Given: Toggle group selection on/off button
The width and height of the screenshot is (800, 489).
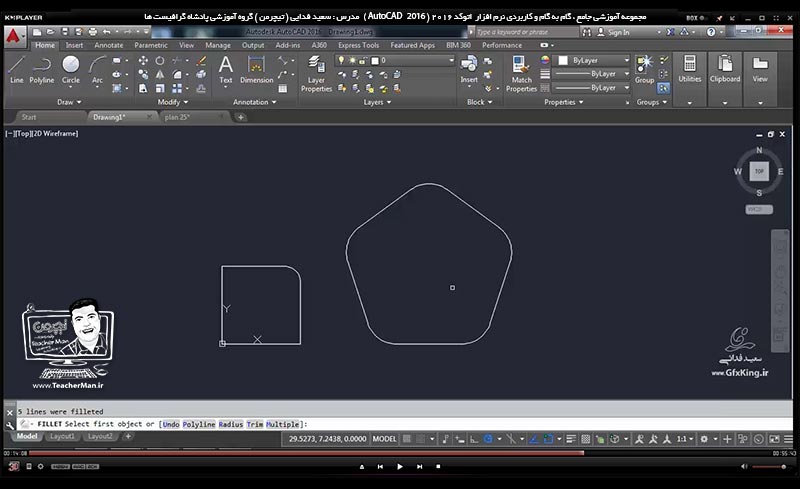Looking at the screenshot, I should 663,88.
